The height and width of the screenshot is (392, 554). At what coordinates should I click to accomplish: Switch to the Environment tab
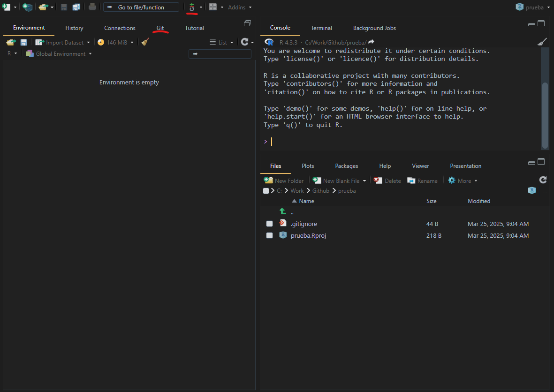(29, 28)
